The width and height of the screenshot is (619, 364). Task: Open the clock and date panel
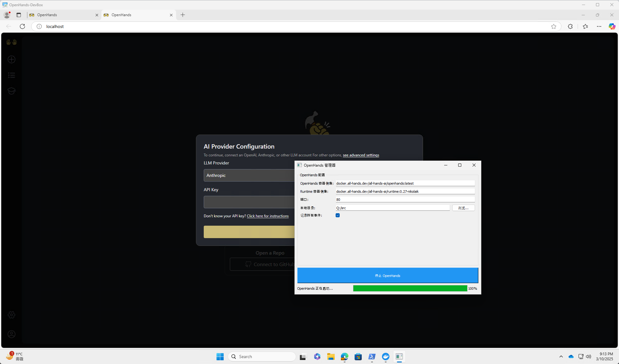[604, 357]
